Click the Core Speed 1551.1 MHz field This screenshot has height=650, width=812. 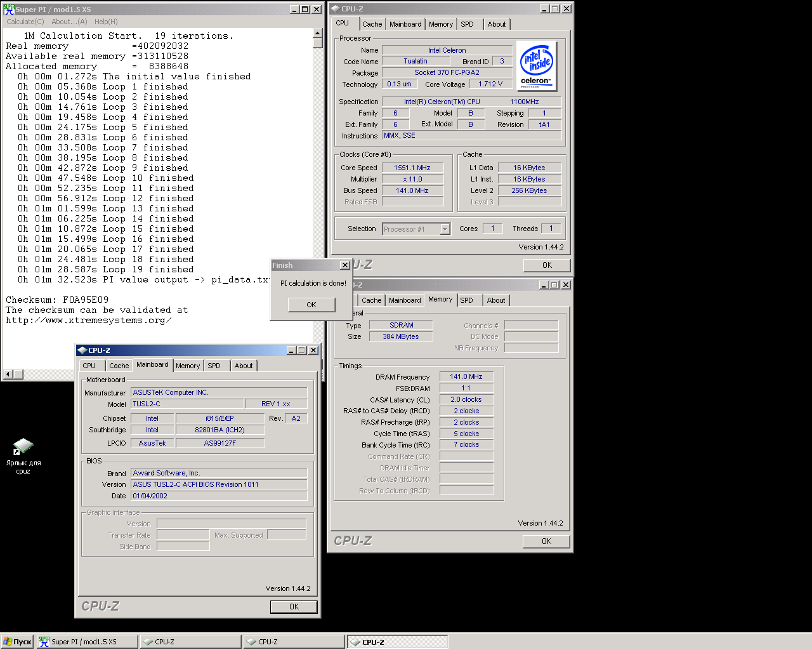[x=412, y=168]
